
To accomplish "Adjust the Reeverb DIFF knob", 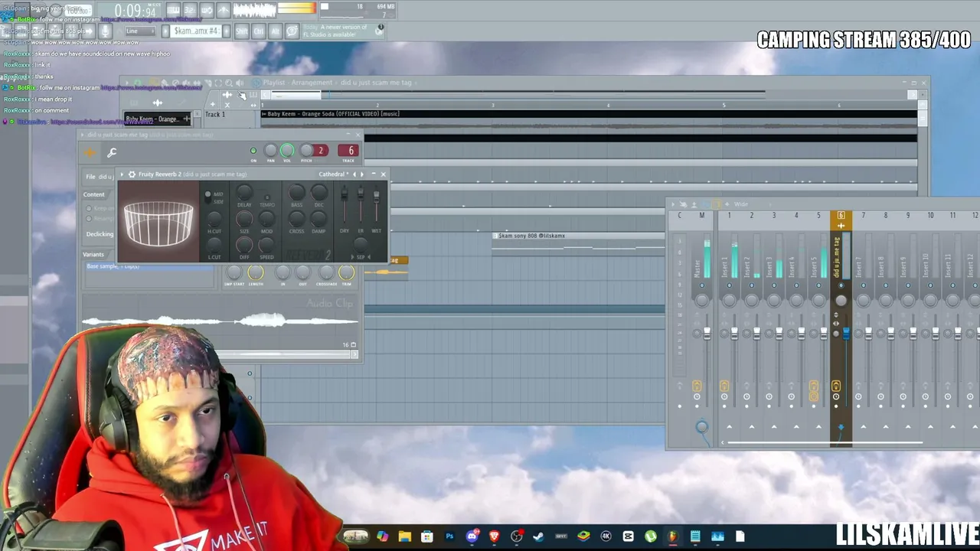I will click(244, 246).
